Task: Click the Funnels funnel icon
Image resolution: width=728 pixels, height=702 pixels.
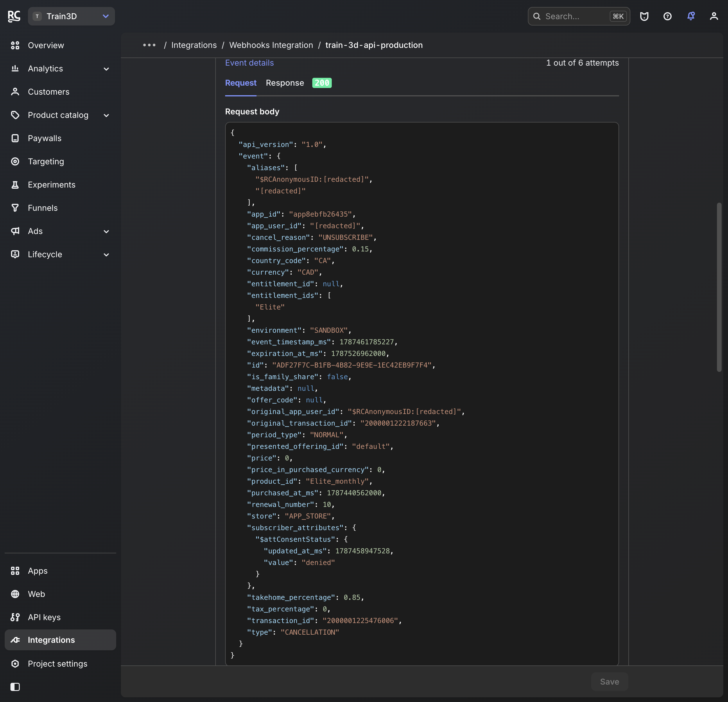Action: 15,208
